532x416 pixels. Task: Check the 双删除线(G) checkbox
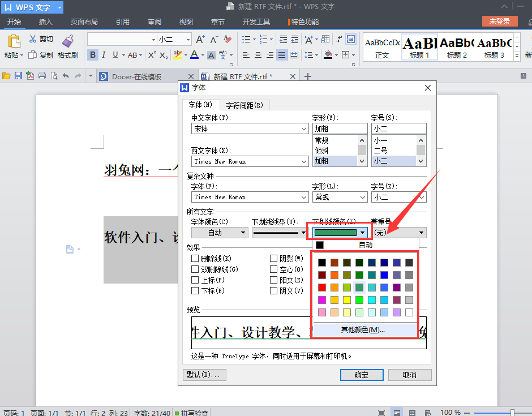coord(195,269)
